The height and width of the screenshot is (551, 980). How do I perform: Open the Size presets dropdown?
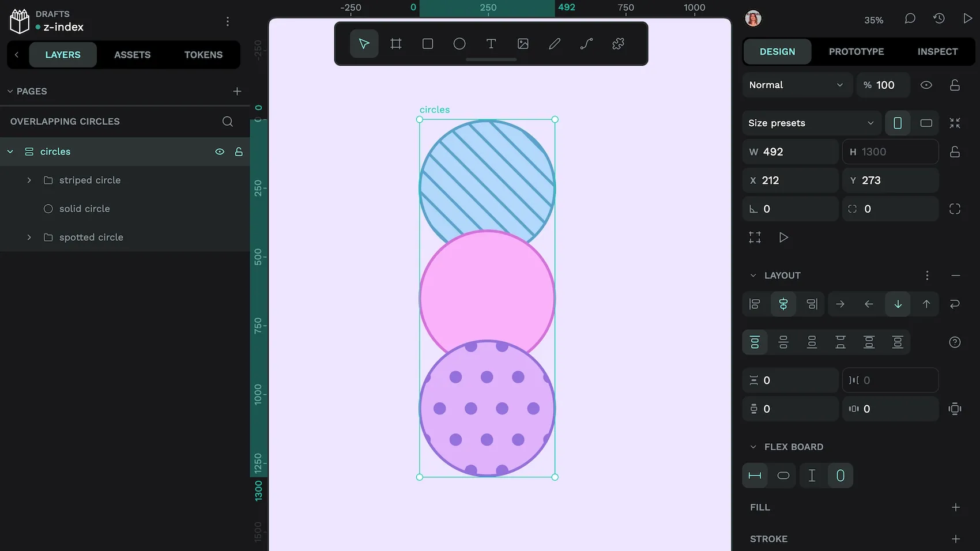[x=811, y=123]
